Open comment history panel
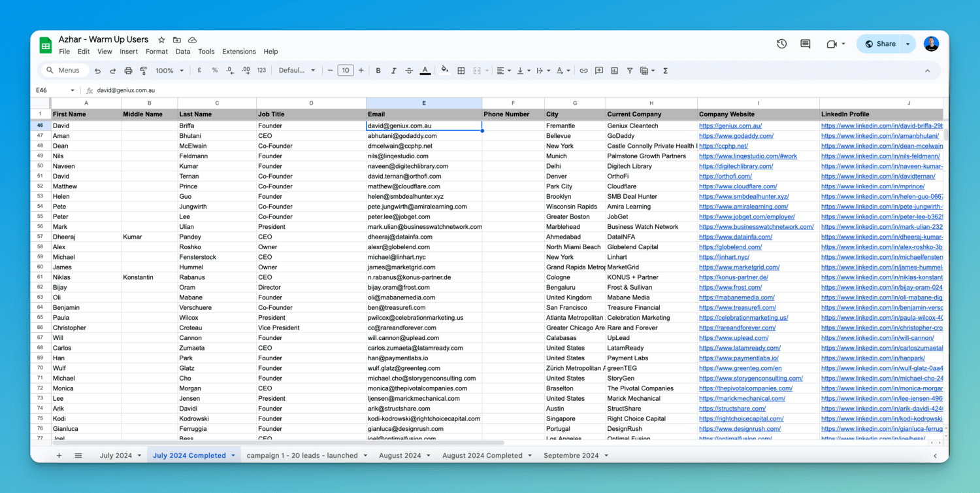980x493 pixels. coord(805,44)
